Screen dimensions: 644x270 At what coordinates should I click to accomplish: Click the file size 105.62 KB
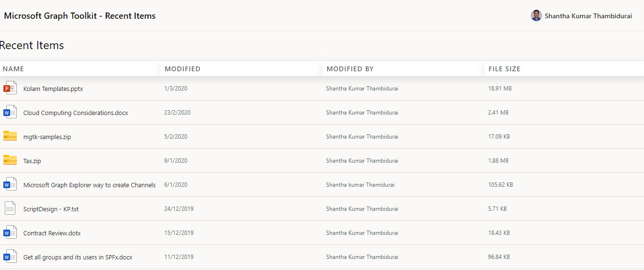point(500,185)
